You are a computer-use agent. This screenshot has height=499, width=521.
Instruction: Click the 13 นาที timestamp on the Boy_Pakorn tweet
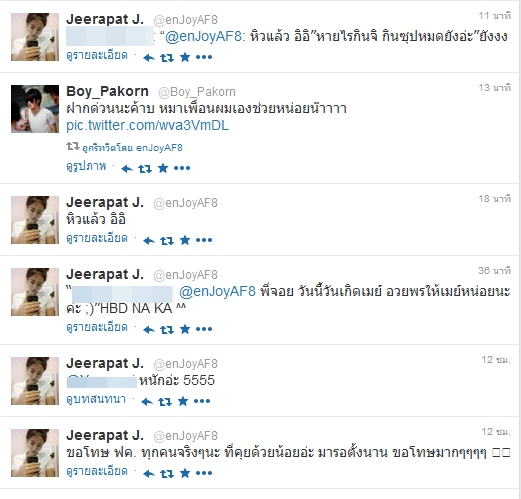click(495, 88)
